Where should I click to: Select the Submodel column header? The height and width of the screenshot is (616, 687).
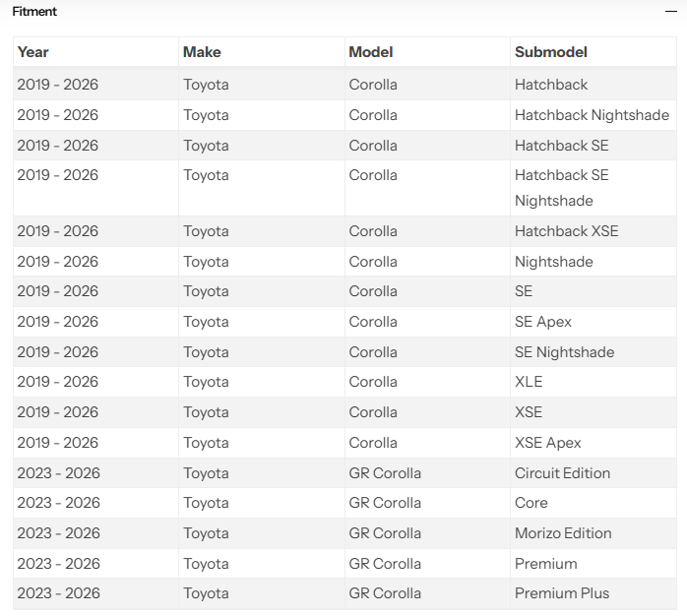551,52
